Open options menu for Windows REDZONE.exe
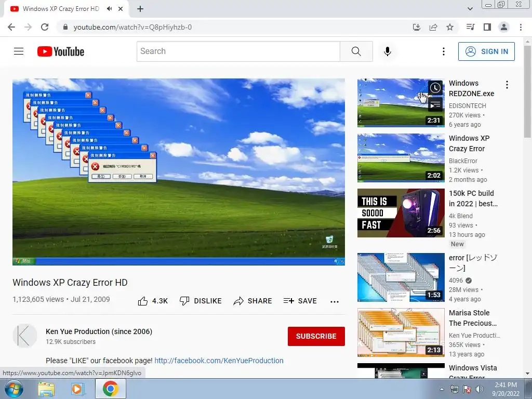Viewport: 532px width, 399px height. pyautogui.click(x=507, y=85)
